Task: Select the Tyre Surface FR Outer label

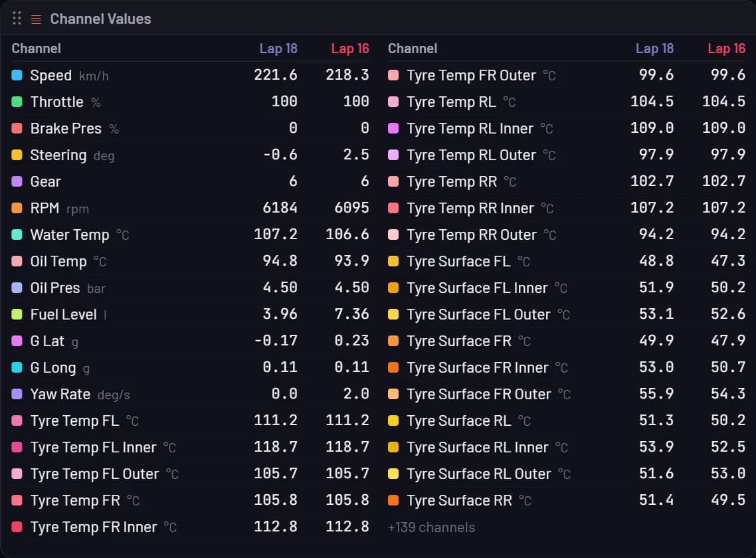Action: tap(479, 394)
